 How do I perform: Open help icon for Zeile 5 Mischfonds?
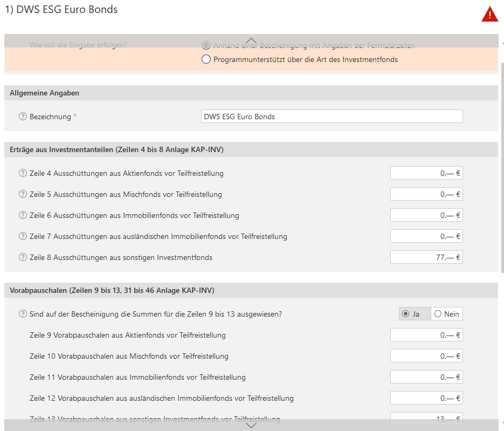23,194
